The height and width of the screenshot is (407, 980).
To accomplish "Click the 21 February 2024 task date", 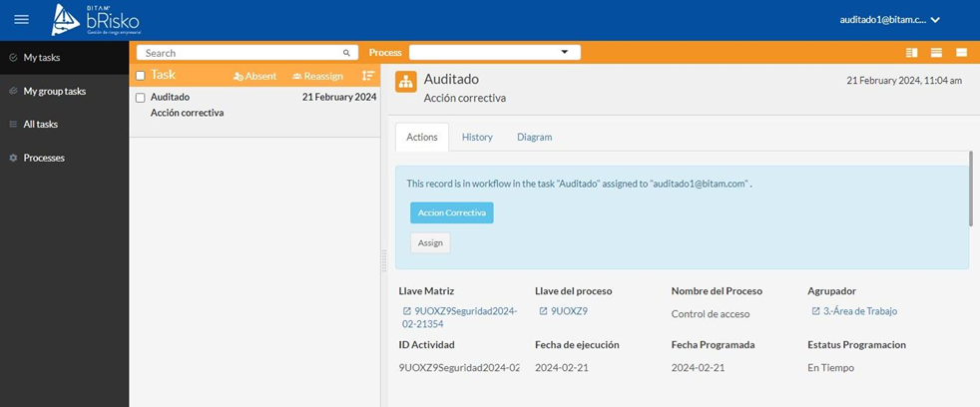I will 339,97.
